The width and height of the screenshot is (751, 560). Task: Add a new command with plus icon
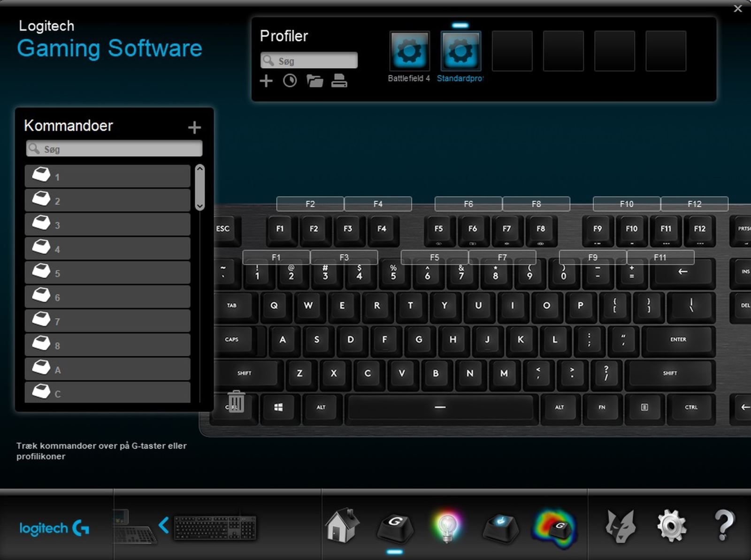pos(194,127)
